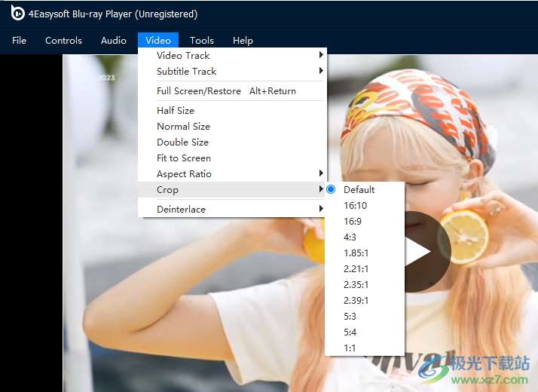Open the Help menu
This screenshot has height=392, width=538.
tap(243, 41)
